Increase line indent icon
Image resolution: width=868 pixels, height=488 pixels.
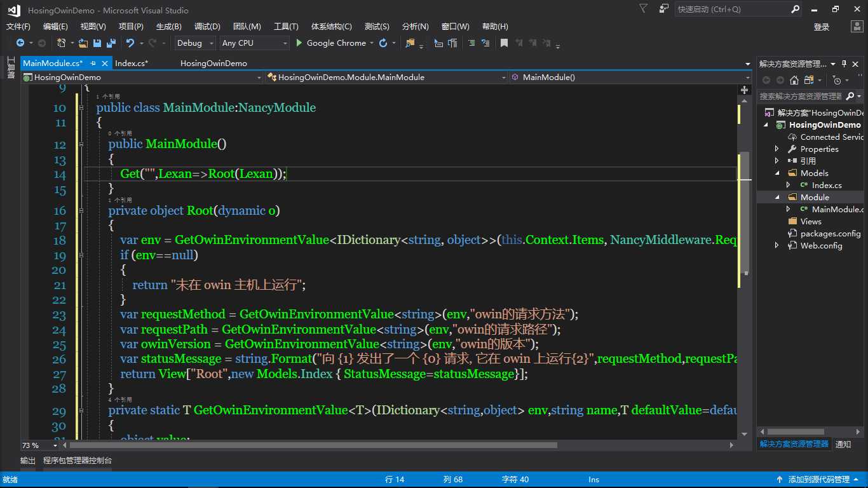click(471, 43)
